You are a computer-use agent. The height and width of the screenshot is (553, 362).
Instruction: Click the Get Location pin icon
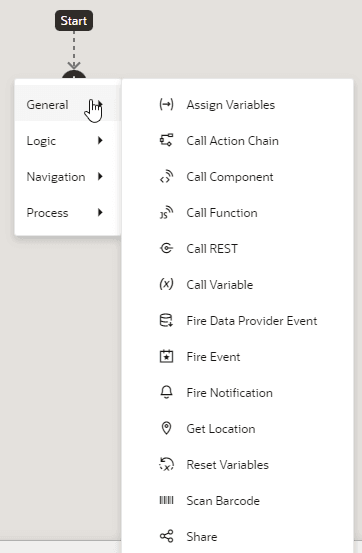166,429
